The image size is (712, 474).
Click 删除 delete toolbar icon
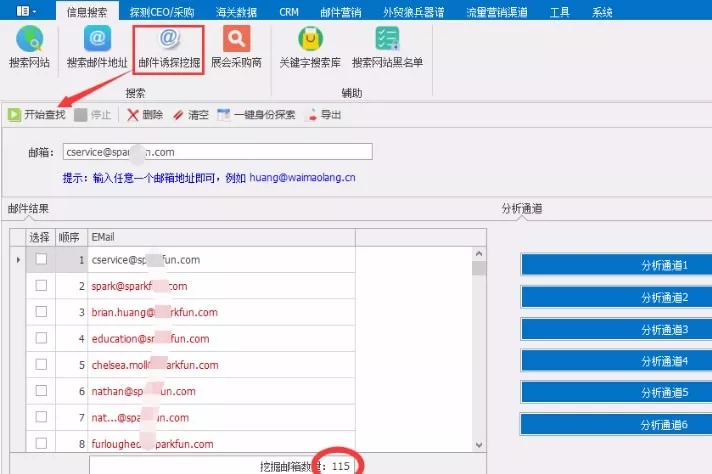coord(144,114)
